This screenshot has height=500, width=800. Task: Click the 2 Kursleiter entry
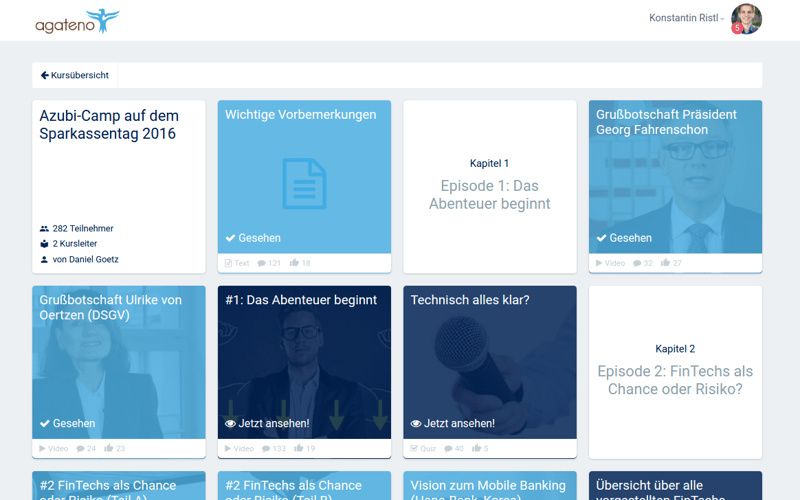pyautogui.click(x=69, y=244)
